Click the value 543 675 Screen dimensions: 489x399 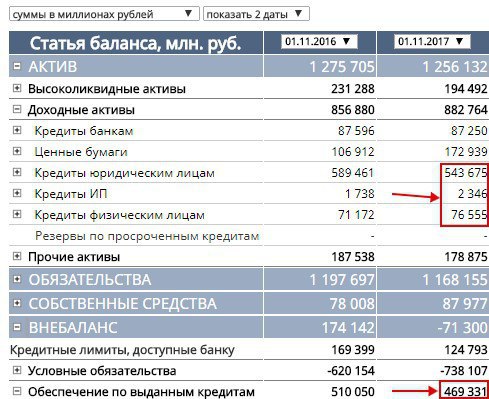[466, 173]
